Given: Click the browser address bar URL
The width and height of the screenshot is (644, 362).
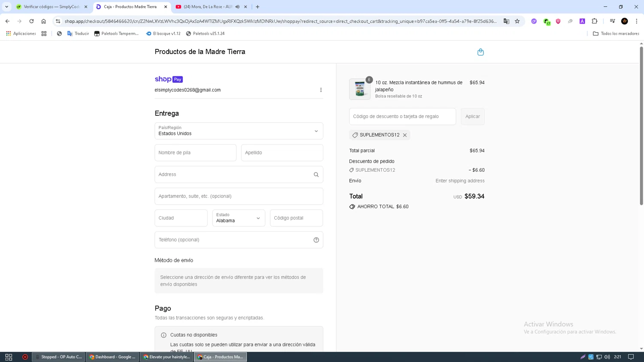Looking at the screenshot, I should pyautogui.click(x=281, y=21).
